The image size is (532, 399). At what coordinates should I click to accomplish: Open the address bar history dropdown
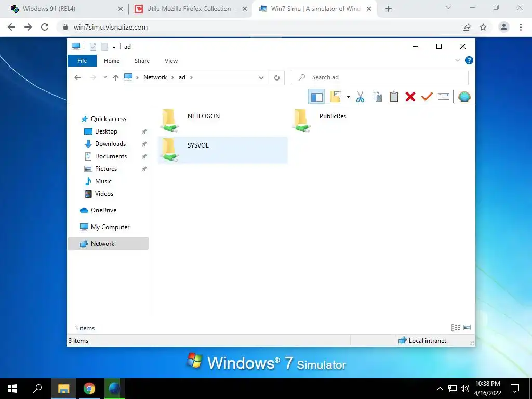[261, 78]
